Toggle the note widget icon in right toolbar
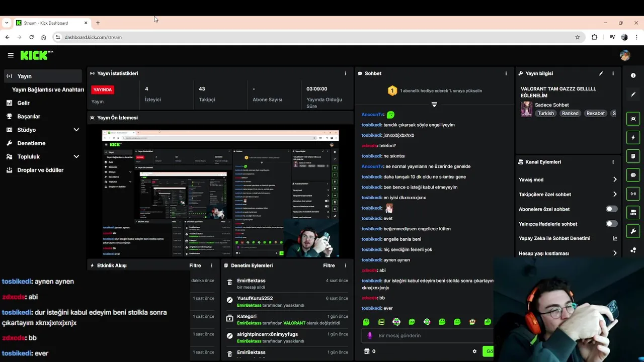 [633, 156]
